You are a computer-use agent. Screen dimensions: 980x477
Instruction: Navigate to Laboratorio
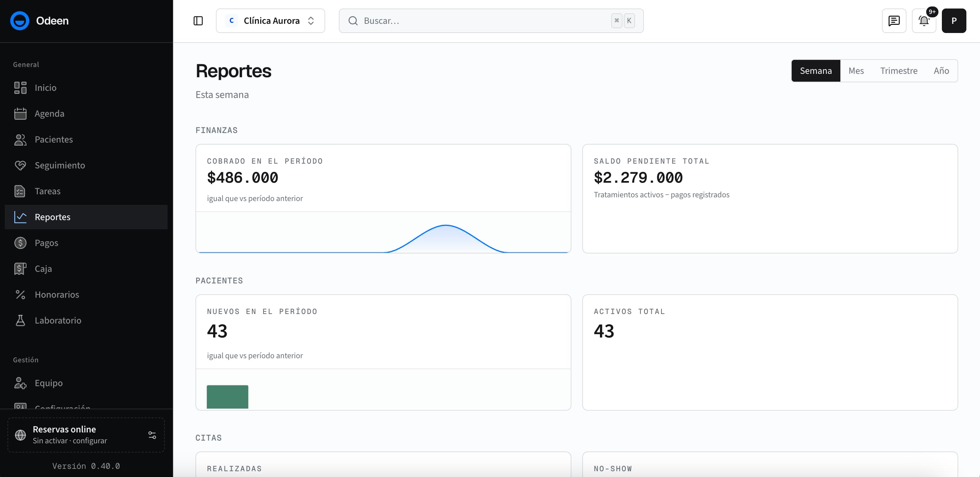(86, 320)
